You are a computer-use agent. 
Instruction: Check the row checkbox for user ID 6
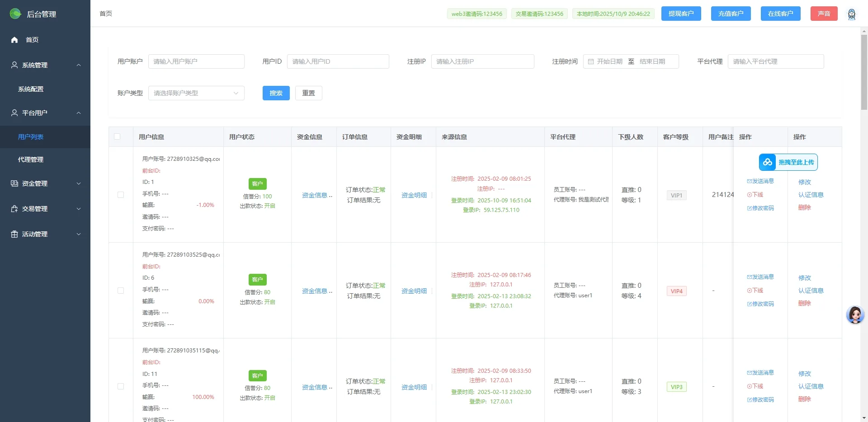click(x=121, y=291)
